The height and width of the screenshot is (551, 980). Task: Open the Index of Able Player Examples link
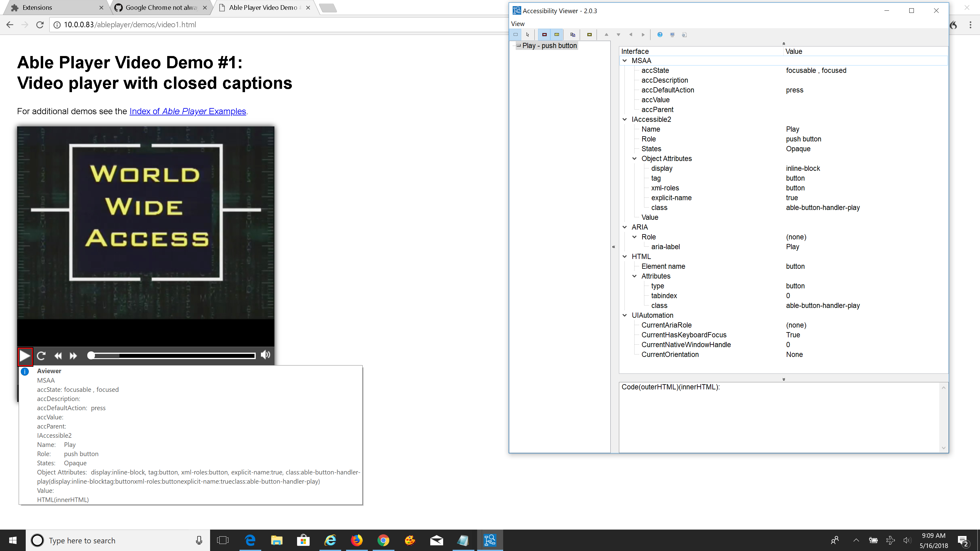(187, 111)
